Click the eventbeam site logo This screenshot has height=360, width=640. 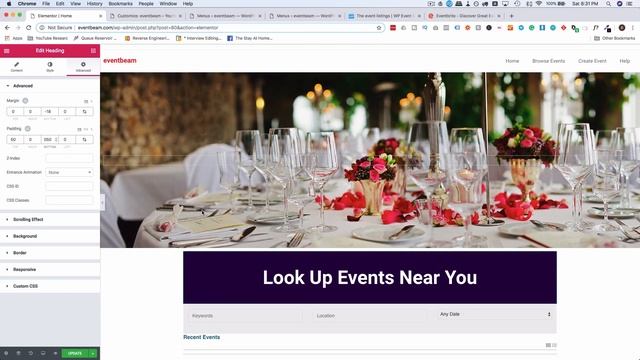(120, 60)
